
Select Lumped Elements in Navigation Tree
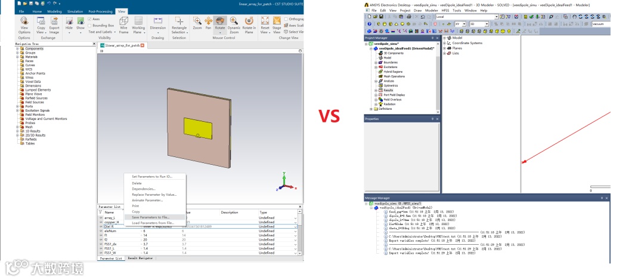pyautogui.click(x=38, y=90)
